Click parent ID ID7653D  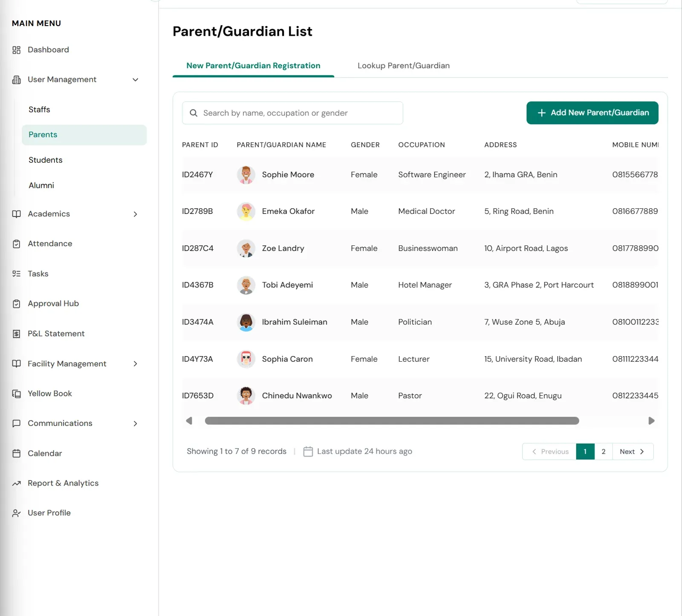(198, 396)
